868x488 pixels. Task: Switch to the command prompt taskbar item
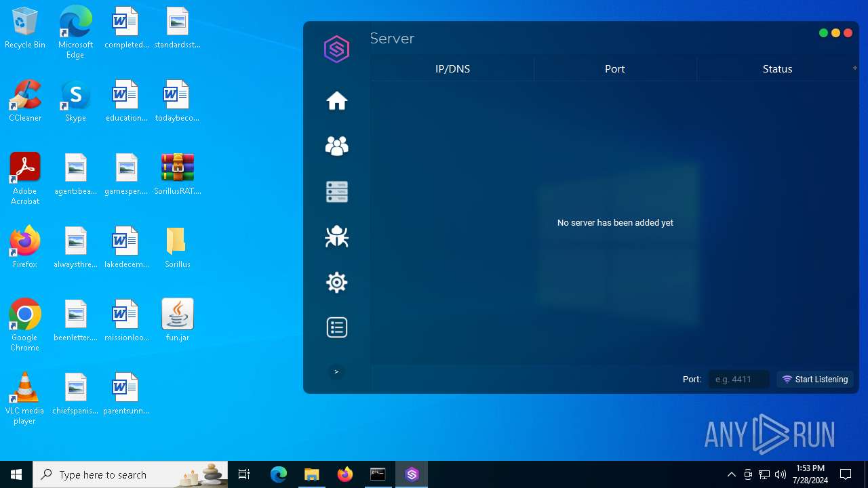point(378,474)
